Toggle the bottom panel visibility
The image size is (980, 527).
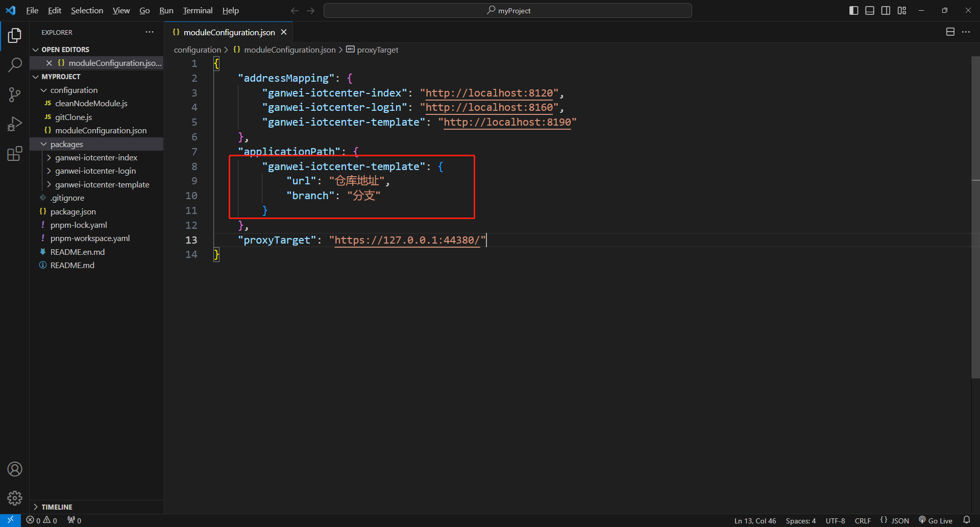click(x=870, y=11)
